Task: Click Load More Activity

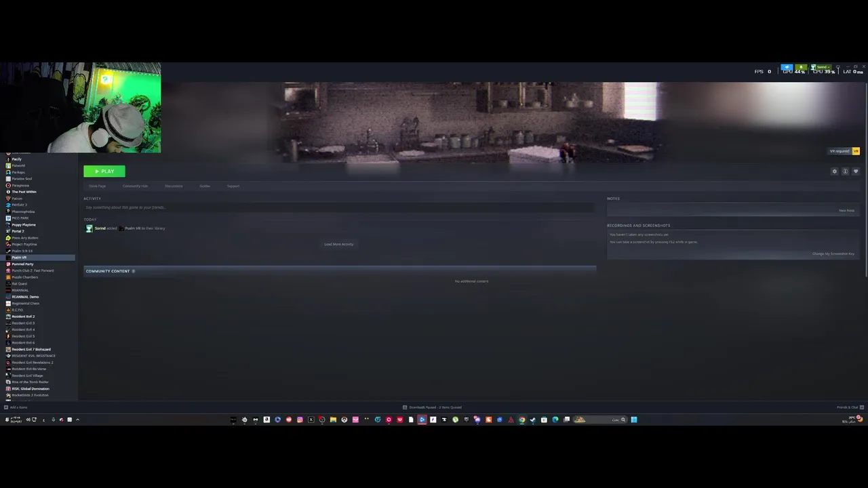Action: (339, 244)
